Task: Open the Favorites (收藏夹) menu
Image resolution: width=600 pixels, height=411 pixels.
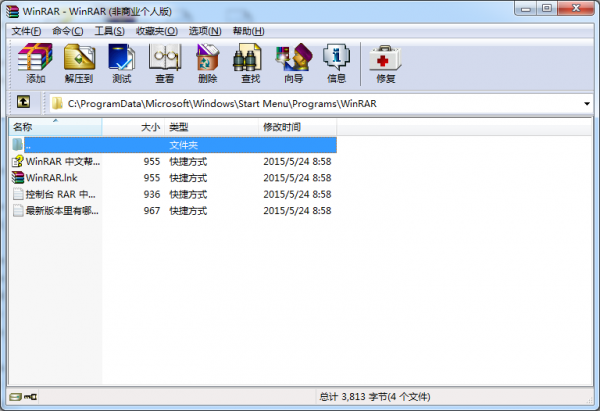Action: coord(155,31)
